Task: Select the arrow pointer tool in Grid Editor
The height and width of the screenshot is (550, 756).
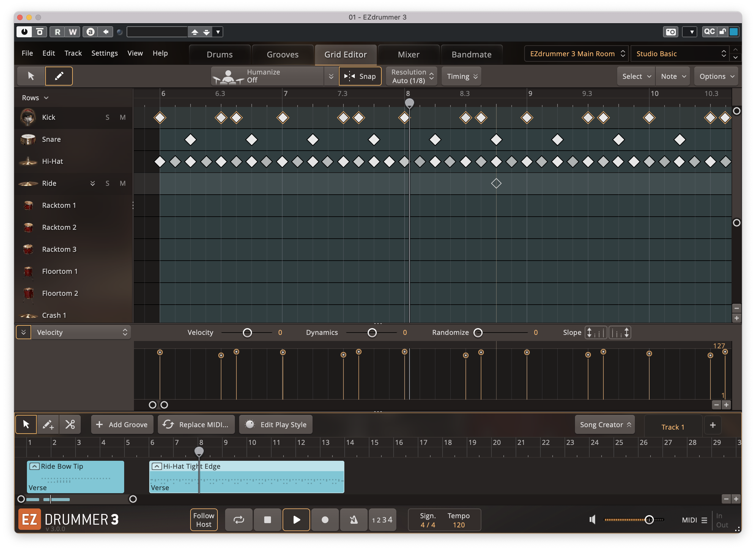Action: pyautogui.click(x=31, y=76)
